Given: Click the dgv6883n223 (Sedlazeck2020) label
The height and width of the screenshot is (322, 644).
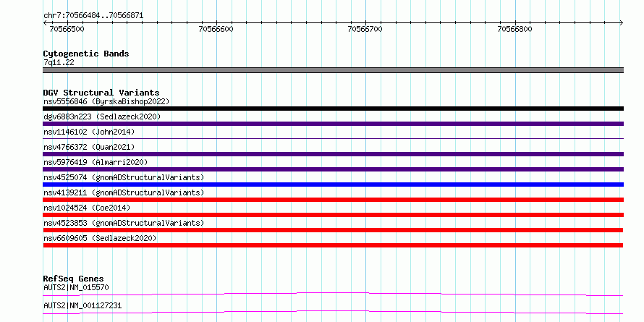Looking at the screenshot, I should (102, 116).
